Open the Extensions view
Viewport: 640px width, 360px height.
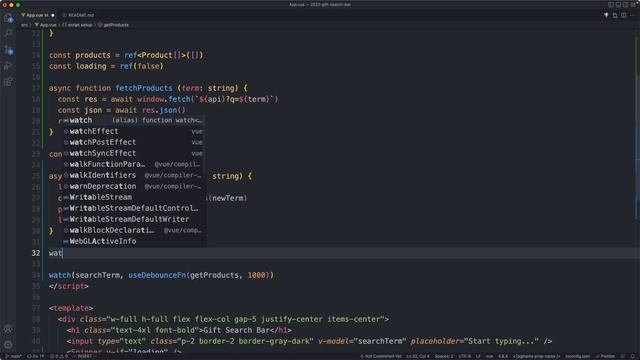click(8, 82)
